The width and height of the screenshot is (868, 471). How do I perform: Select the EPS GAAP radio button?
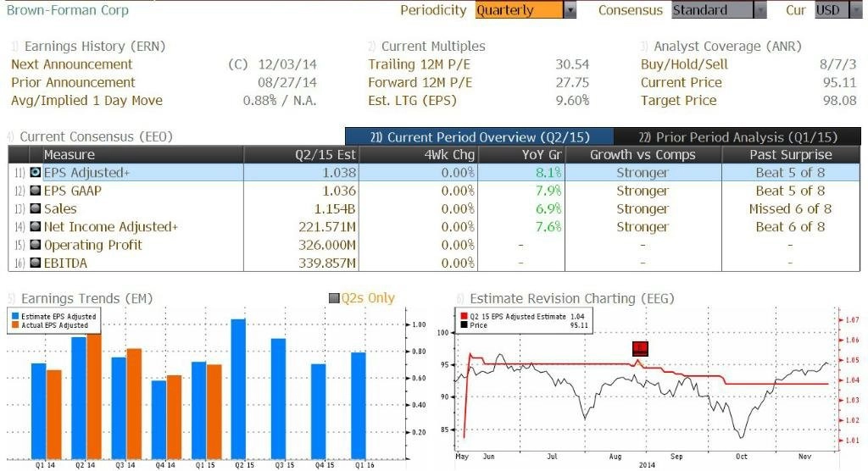[x=36, y=191]
